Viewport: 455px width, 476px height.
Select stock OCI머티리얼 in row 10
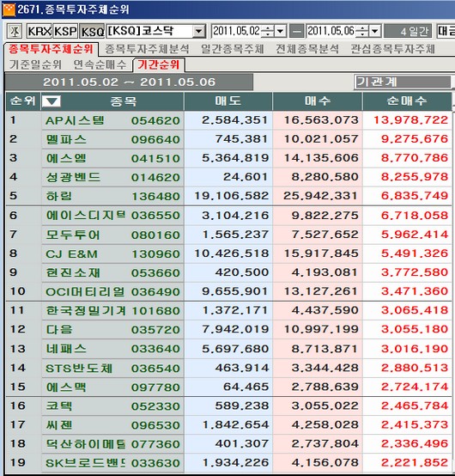[x=85, y=292]
